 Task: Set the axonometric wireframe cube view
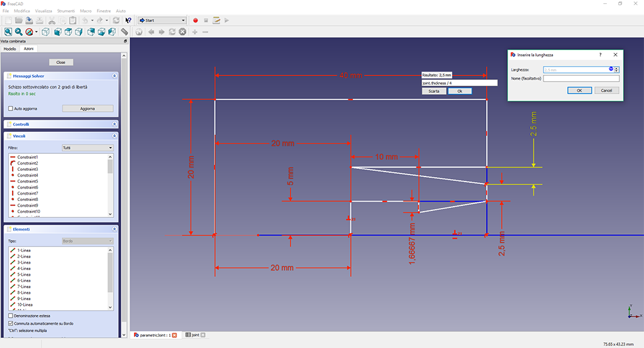pos(45,31)
